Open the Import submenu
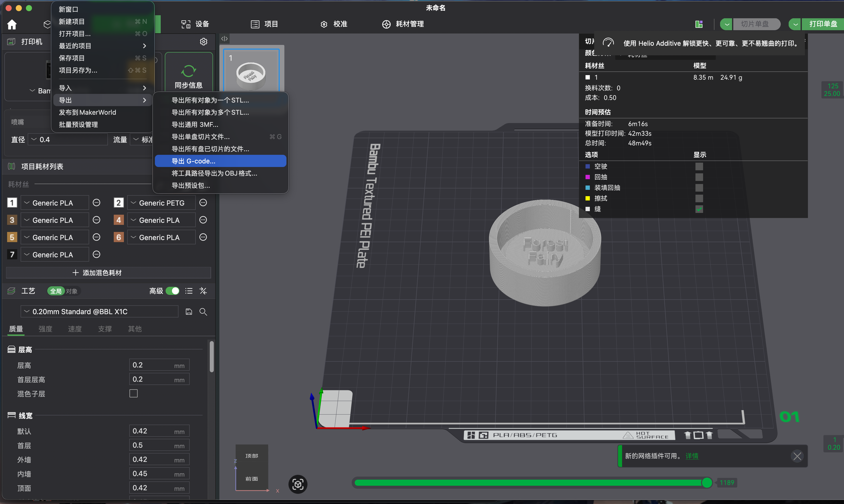 pos(102,88)
